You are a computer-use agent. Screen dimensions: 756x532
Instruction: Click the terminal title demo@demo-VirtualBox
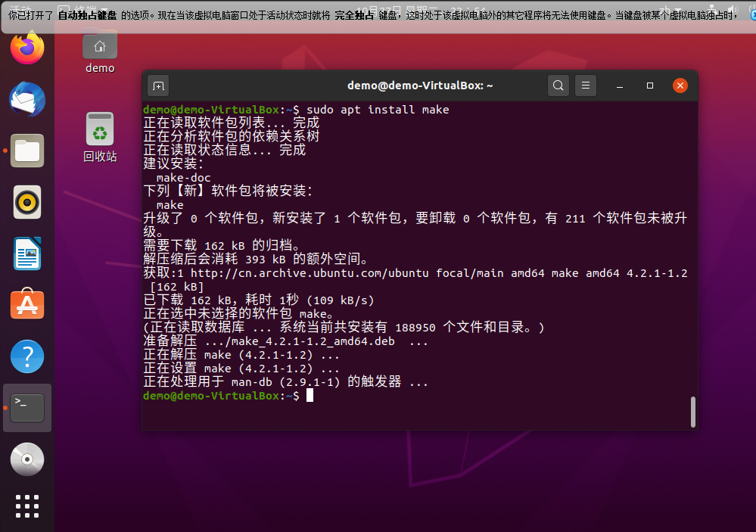point(420,86)
